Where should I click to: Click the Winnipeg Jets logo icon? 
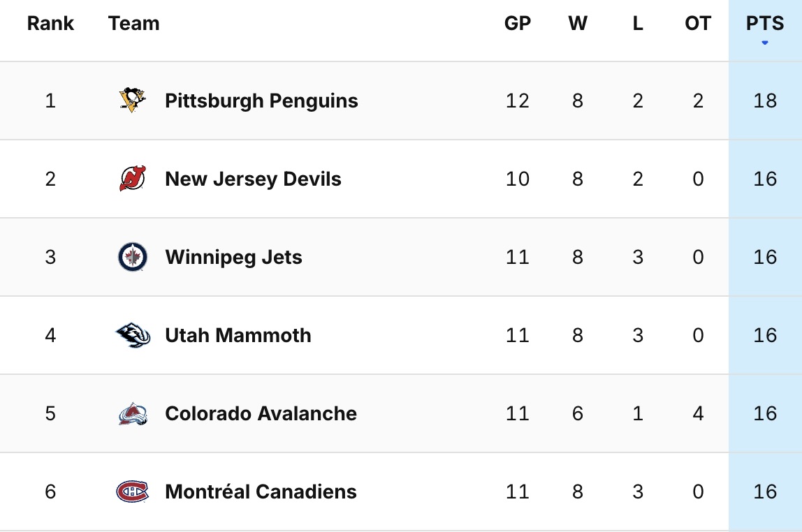point(133,257)
